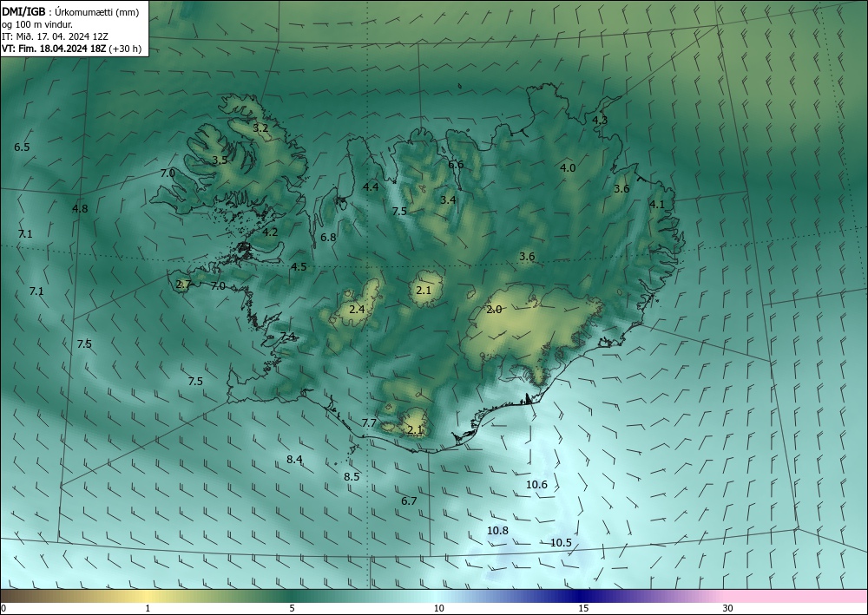The image size is (868, 615).
Task: Click the 8.5 value near the islands
Action: coord(352,476)
